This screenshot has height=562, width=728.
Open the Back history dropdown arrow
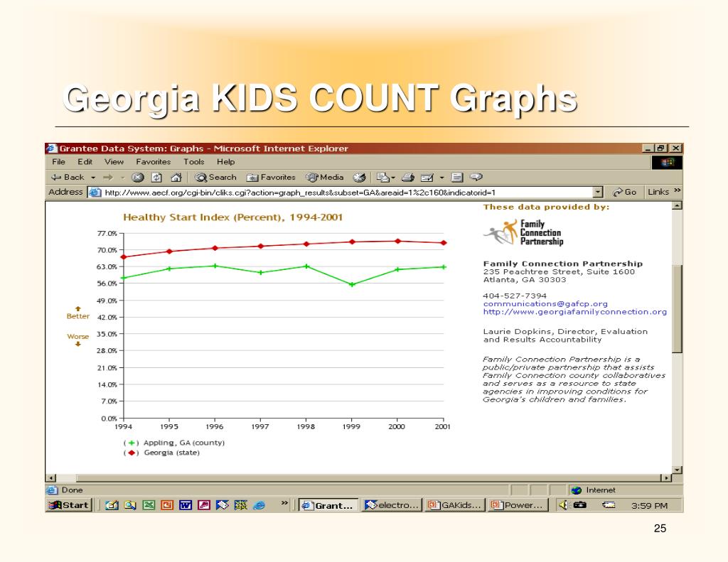click(93, 178)
